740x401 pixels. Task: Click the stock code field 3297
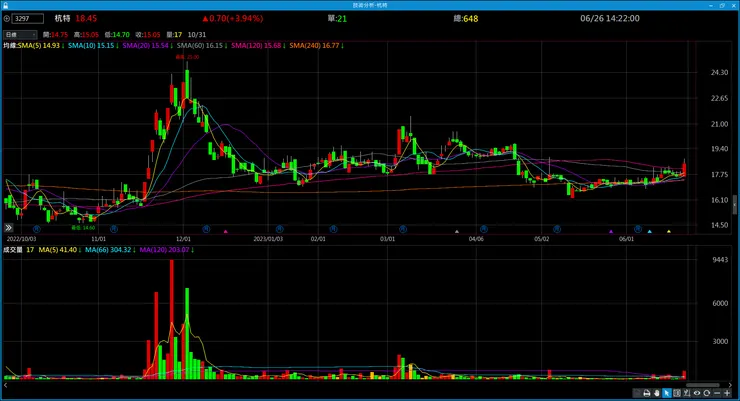[x=28, y=19]
